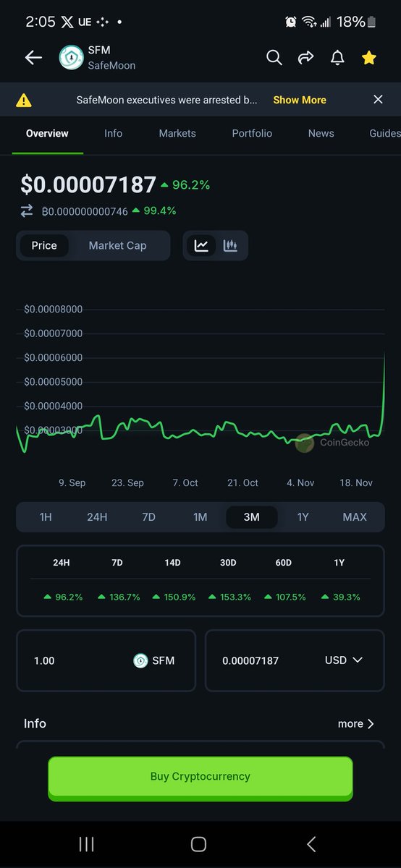Tap the Info section heading

coord(35,723)
